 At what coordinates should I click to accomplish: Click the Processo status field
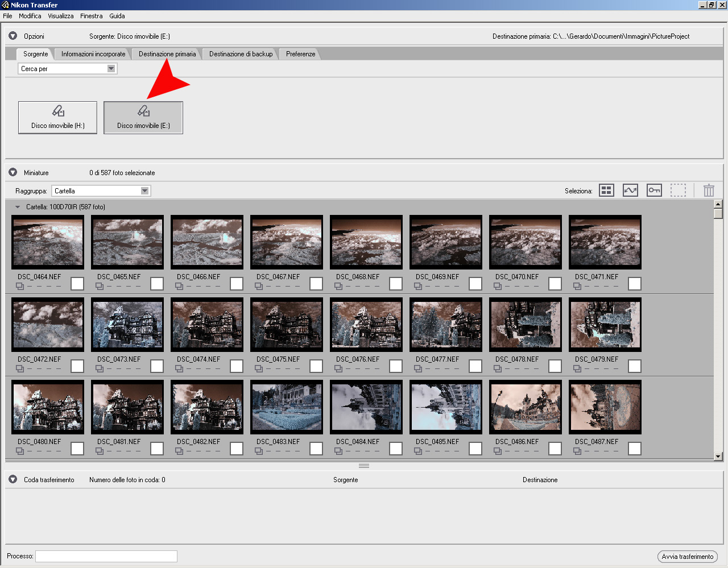pos(106,556)
